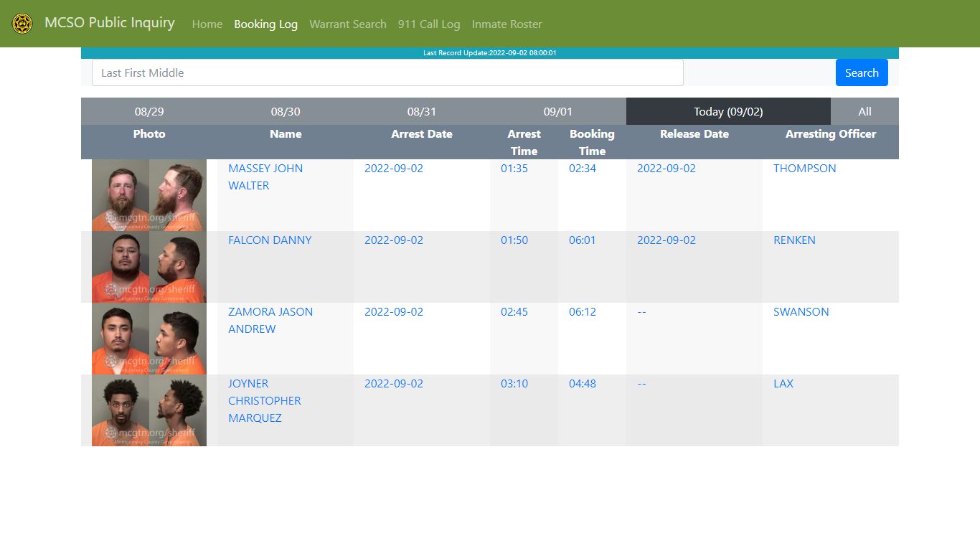Click the arrest date in Falcon's row
Viewport: 980px width, 551px height.
394,240
